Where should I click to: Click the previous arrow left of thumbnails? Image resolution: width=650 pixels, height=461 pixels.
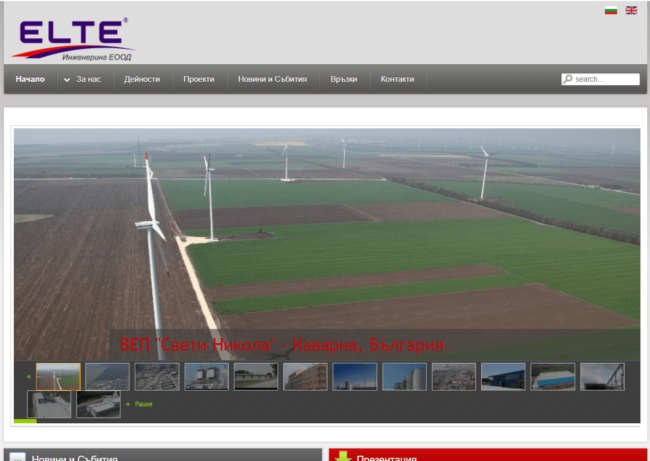point(28,377)
